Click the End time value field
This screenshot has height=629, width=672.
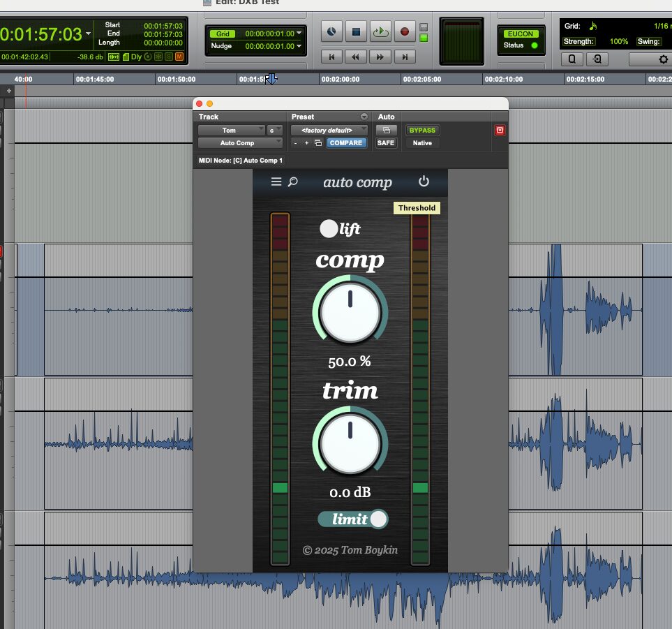[x=163, y=34]
